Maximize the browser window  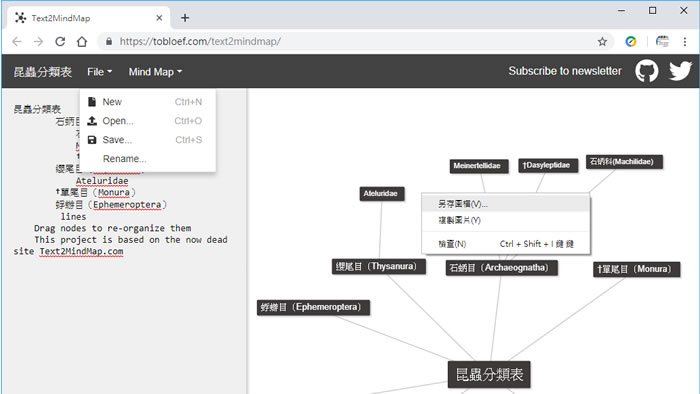click(653, 10)
